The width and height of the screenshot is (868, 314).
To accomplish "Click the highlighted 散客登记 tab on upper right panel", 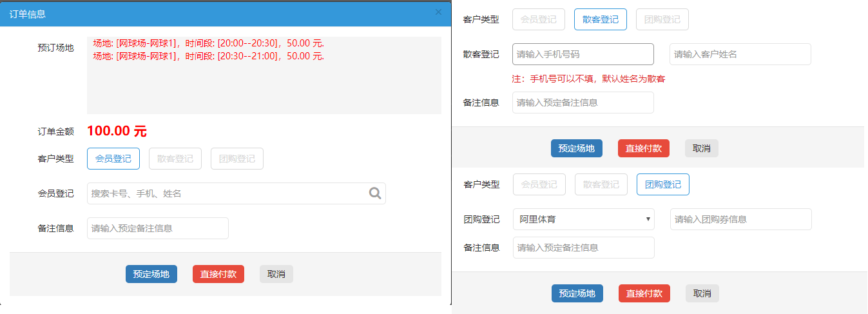I will [x=601, y=19].
